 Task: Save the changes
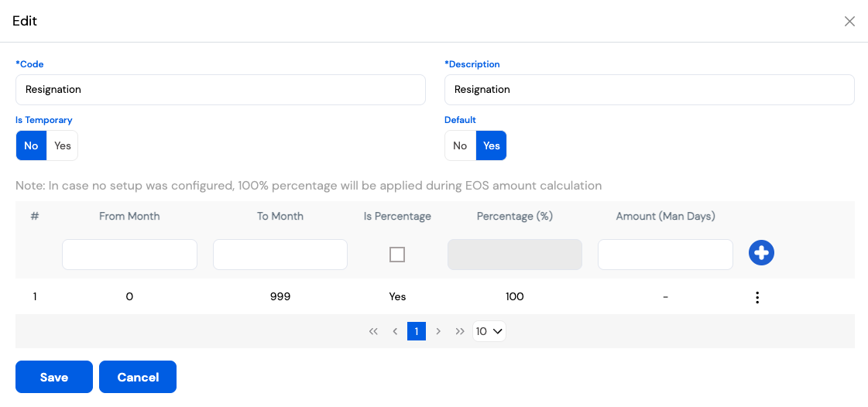[54, 377]
